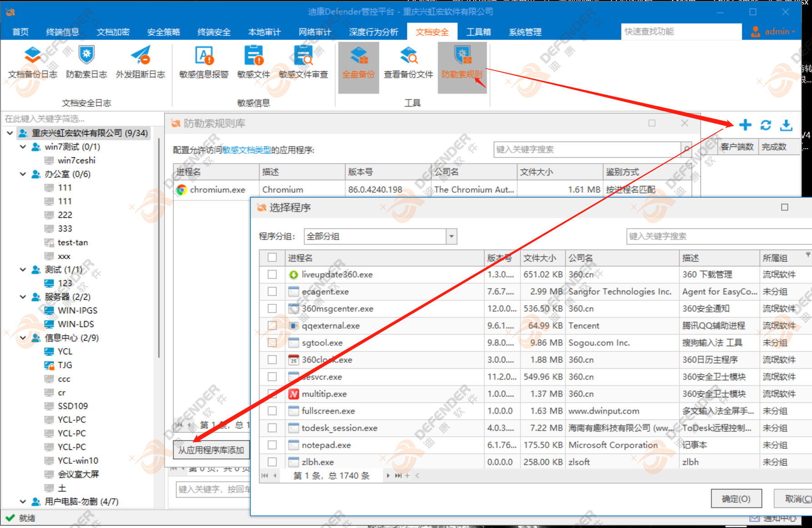The height and width of the screenshot is (528, 812).
Task: Switch to the 工具箱 tab
Action: pyautogui.click(x=479, y=32)
